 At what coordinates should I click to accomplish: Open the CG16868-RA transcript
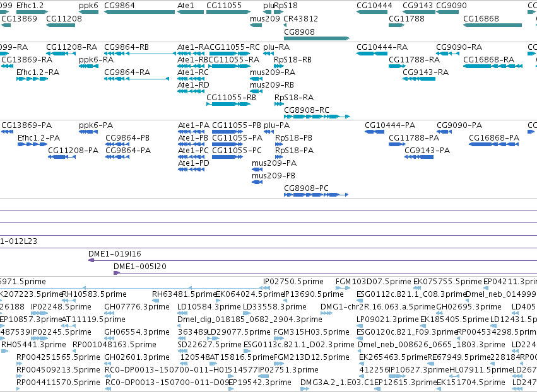493,66
